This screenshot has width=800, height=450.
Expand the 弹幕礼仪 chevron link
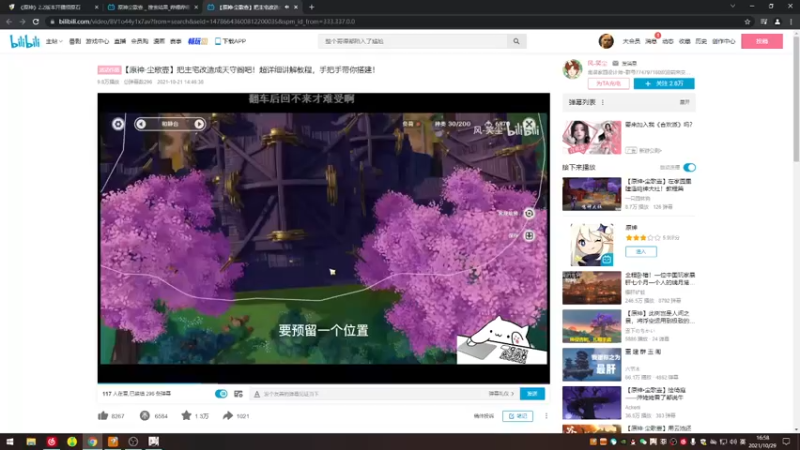click(501, 394)
